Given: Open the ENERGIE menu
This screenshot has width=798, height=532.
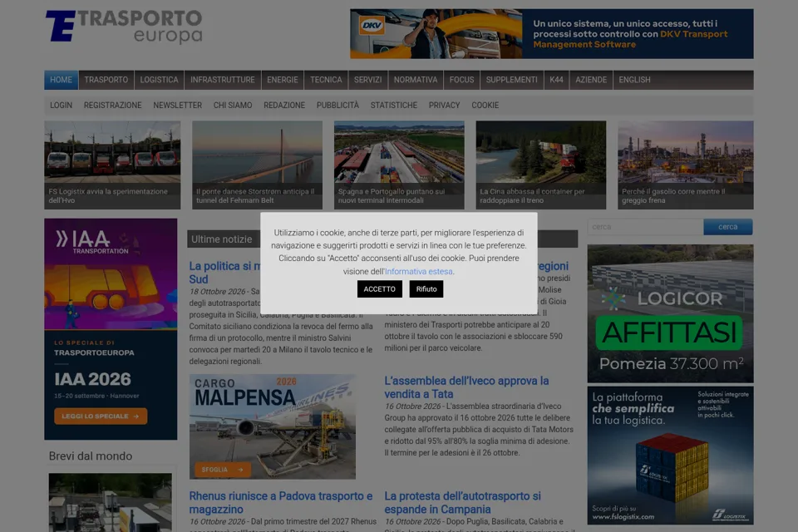Looking at the screenshot, I should click(283, 80).
